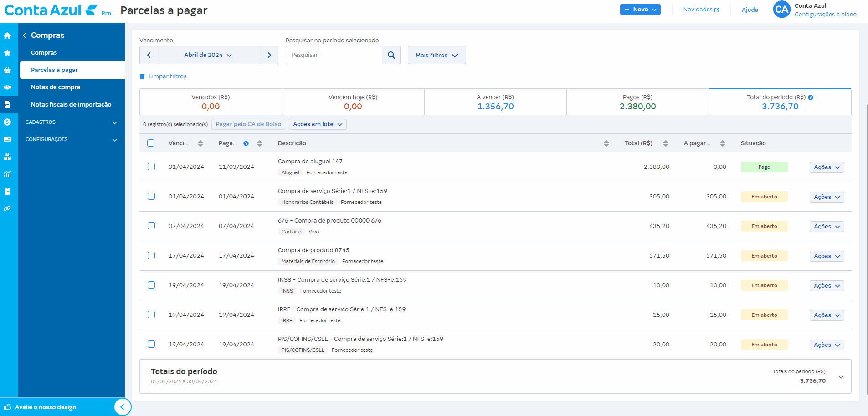The height and width of the screenshot is (416, 868).
Task: Click help icon in Paga... column header
Action: coord(246,143)
